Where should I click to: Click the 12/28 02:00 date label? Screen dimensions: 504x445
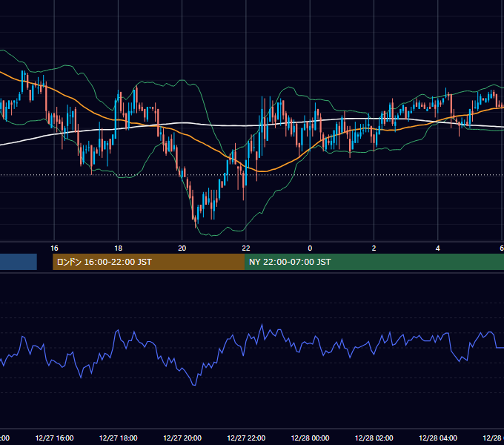point(374,438)
